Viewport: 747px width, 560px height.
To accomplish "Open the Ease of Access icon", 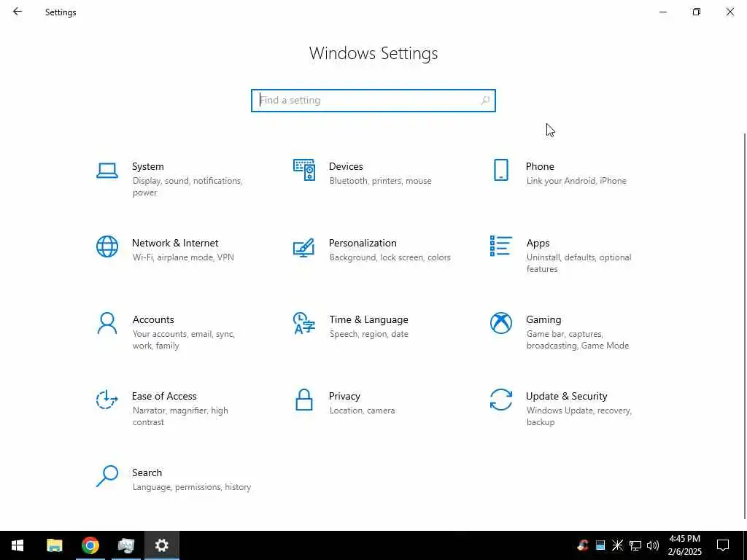I will (107, 400).
